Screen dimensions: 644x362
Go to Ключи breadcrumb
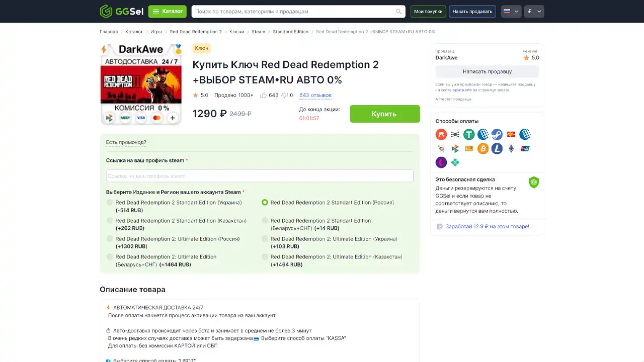pyautogui.click(x=237, y=32)
